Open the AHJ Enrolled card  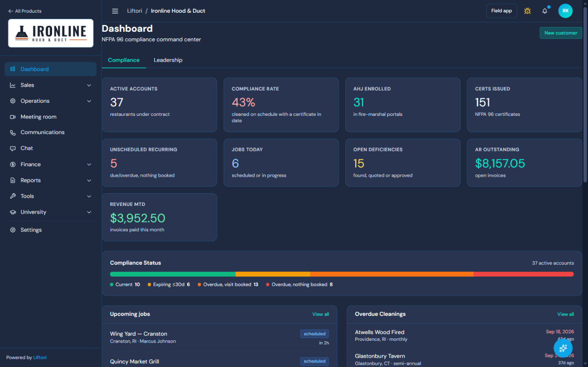pyautogui.click(x=403, y=105)
